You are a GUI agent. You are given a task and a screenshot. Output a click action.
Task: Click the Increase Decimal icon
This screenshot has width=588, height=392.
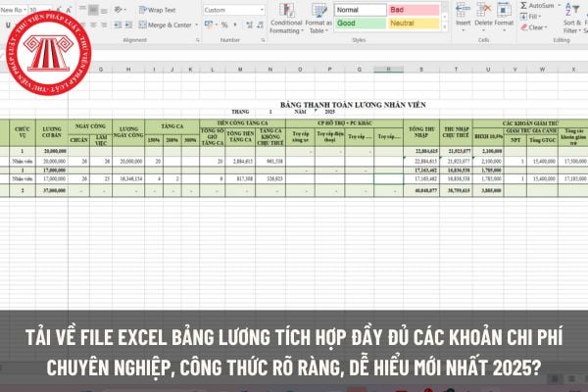(x=249, y=25)
